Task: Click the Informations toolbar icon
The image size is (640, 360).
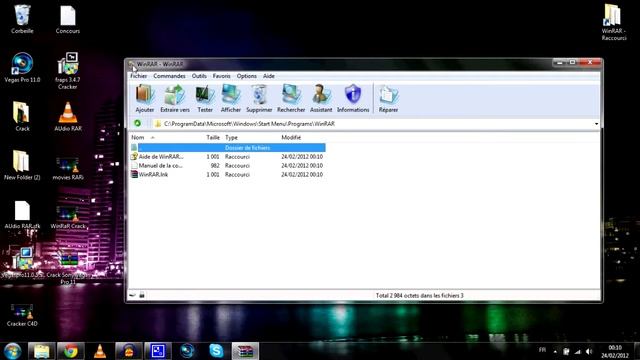Action: [x=353, y=99]
